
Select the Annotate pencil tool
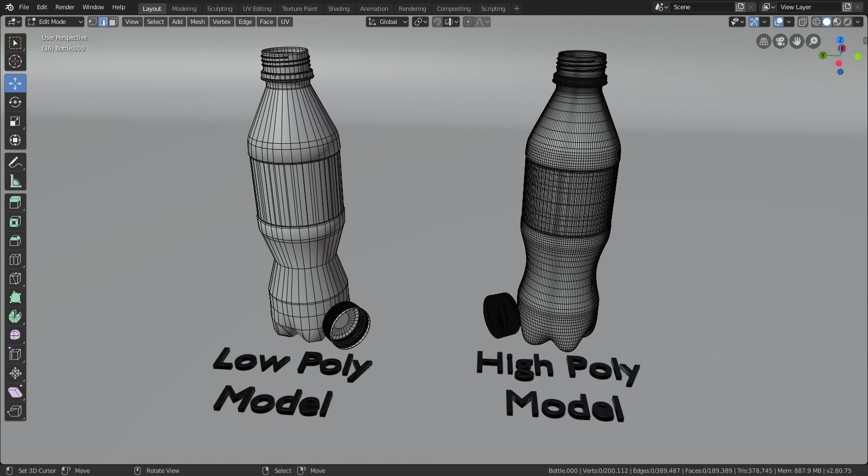point(15,162)
